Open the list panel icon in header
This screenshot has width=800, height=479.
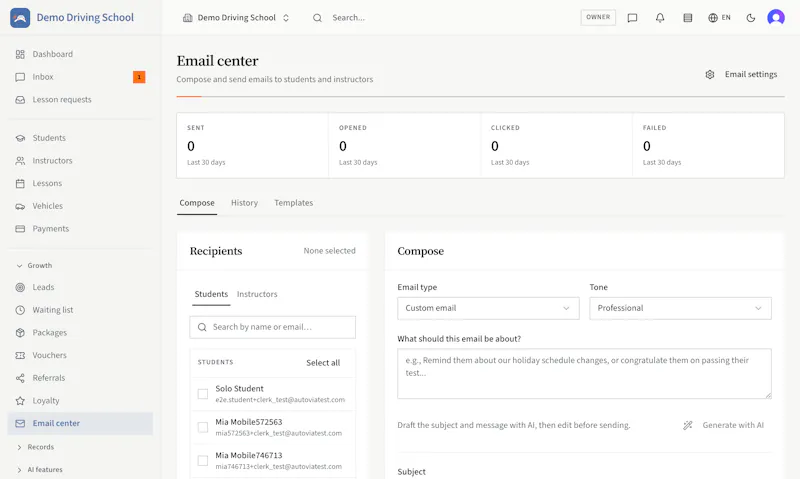(687, 18)
